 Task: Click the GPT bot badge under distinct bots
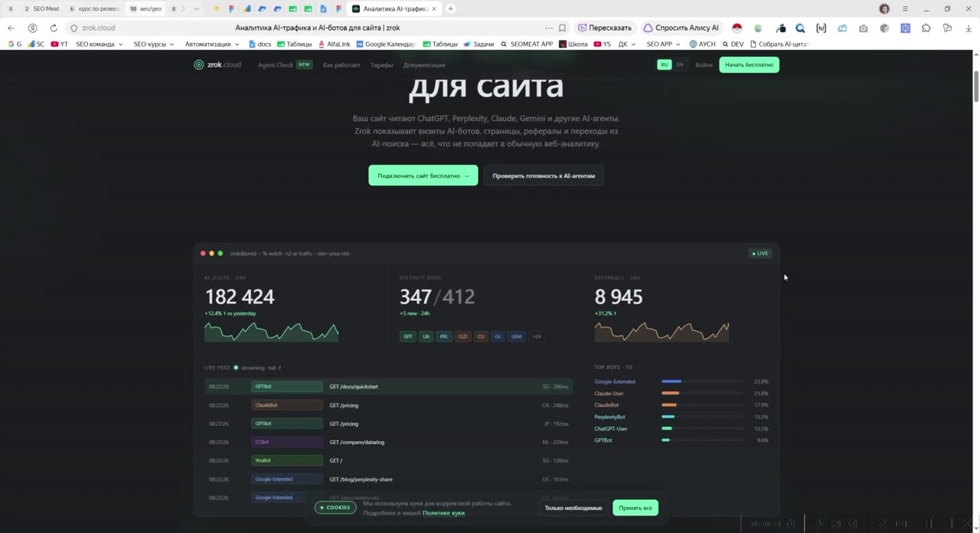pyautogui.click(x=408, y=336)
